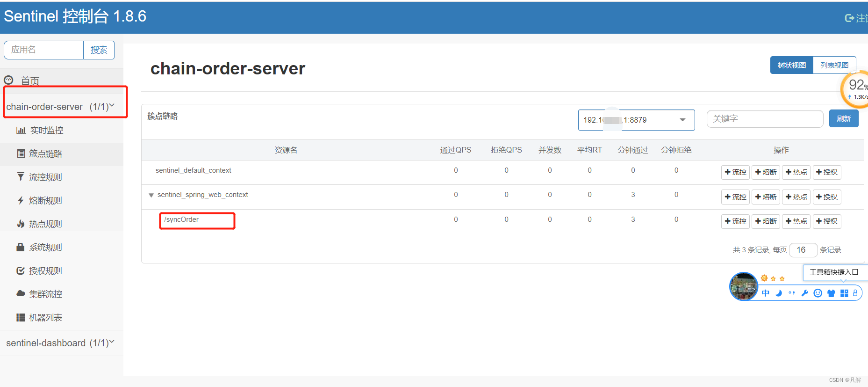This screenshot has width=868, height=387.
Task: Click the 分钟通过 column header
Action: point(633,150)
